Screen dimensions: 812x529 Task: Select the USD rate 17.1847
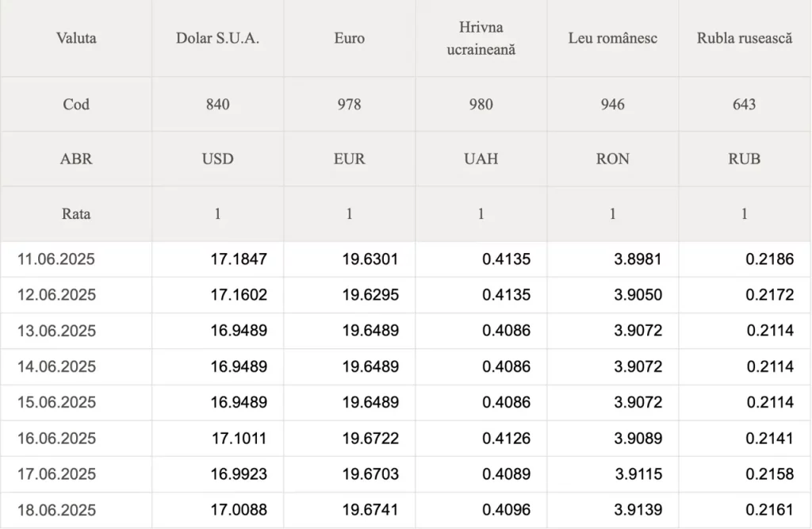tap(239, 259)
